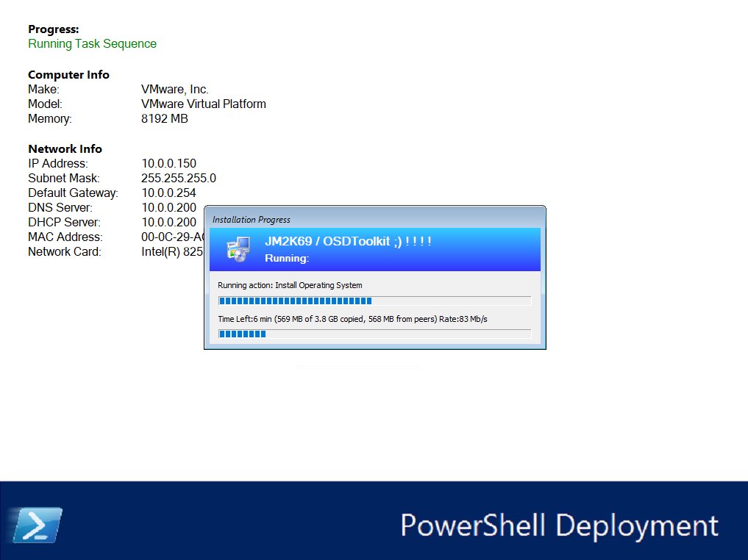Click the 'MAC Address:' label
Screen dimensions: 748x560
(65, 237)
